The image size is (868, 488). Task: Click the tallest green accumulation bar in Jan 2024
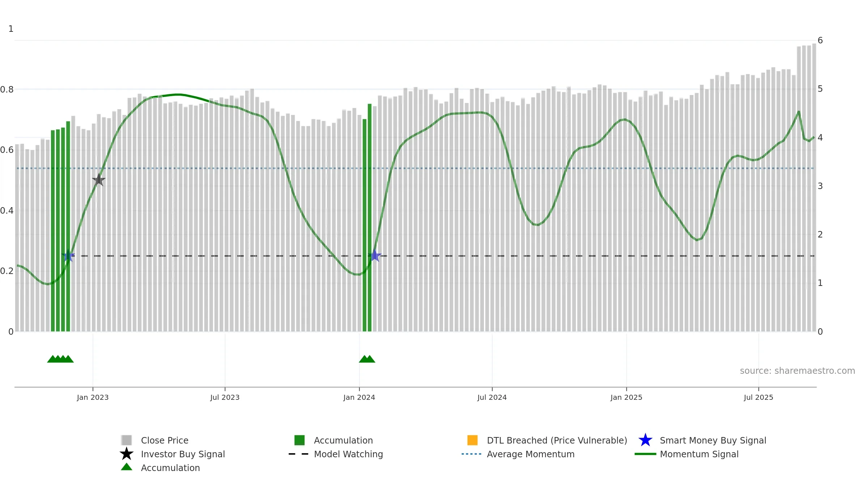[370, 218]
